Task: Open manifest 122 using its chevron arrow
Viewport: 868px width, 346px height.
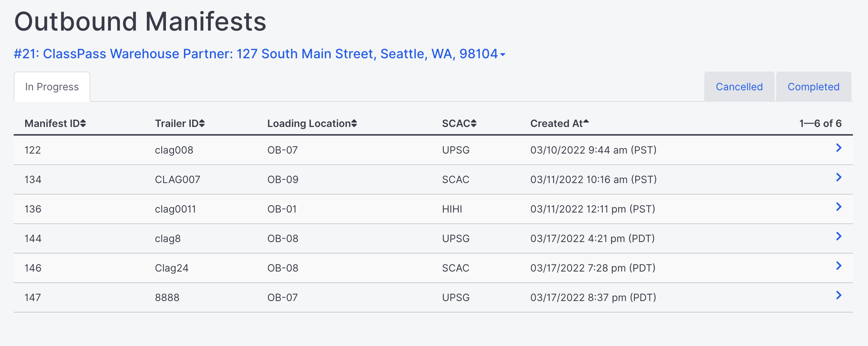Action: tap(838, 148)
